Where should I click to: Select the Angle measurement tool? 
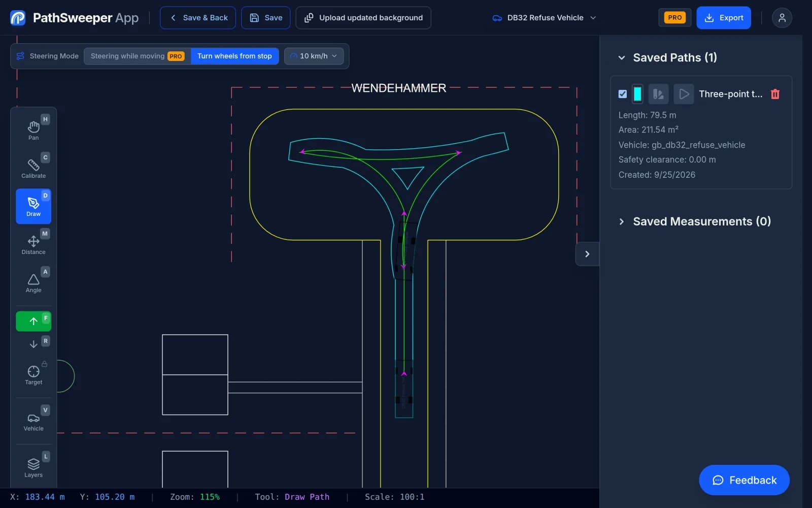(33, 282)
